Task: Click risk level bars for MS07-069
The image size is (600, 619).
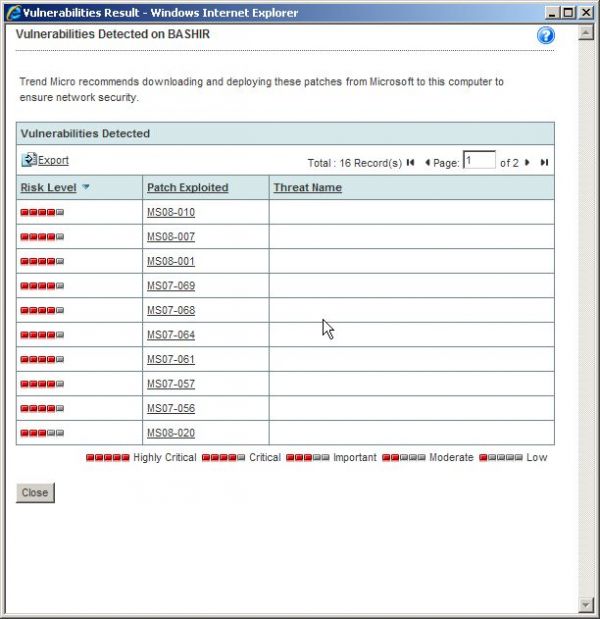Action: [x=42, y=286]
